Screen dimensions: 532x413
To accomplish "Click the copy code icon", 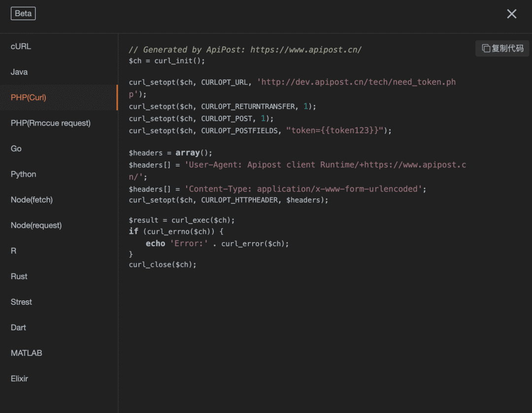I will [x=486, y=49].
